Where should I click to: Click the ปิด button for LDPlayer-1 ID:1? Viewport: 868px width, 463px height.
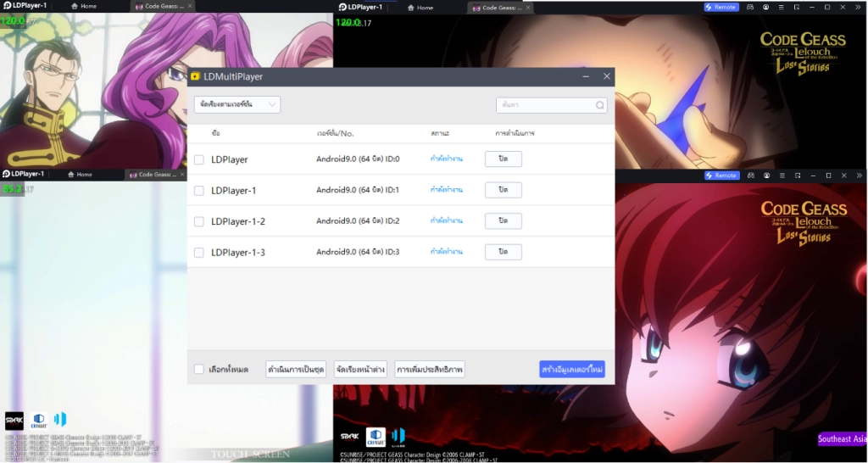tap(504, 189)
